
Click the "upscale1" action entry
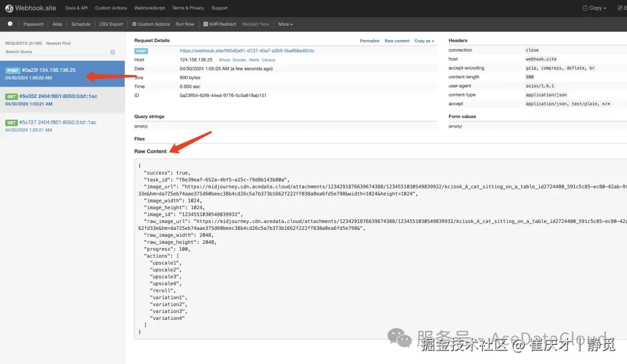tap(165, 263)
